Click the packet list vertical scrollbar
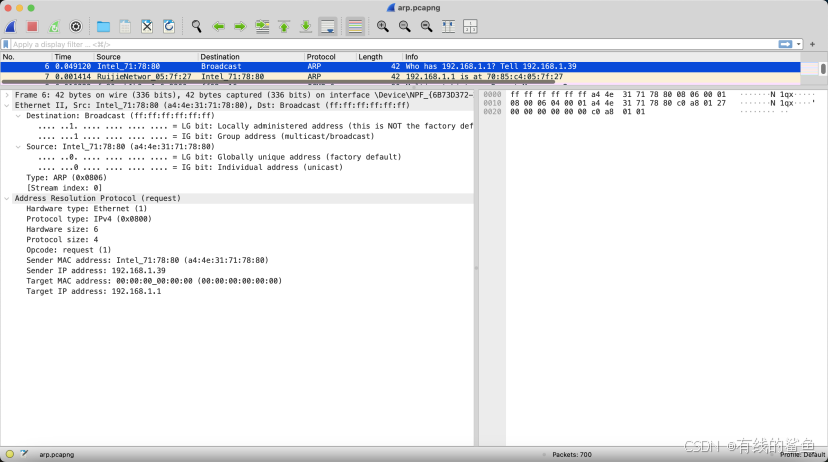 (823, 69)
